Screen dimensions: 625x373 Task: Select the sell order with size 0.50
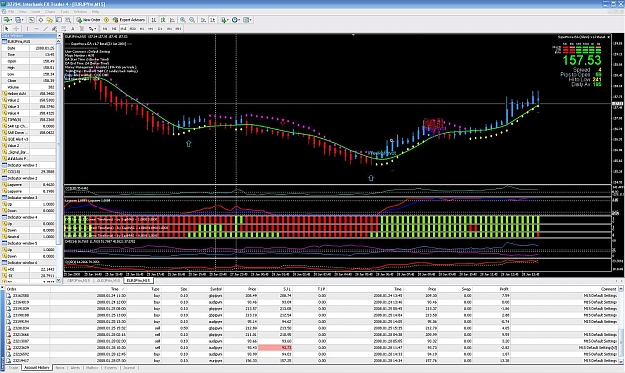[313, 328]
